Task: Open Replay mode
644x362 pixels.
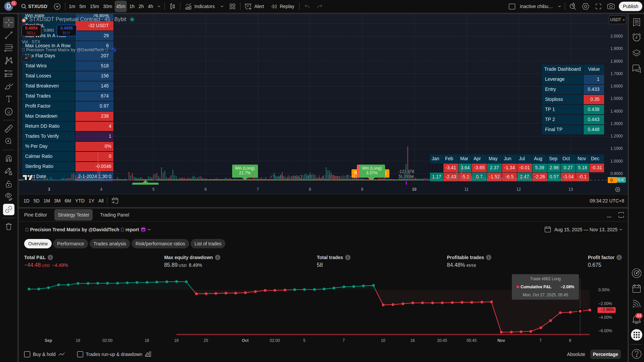Action: click(x=283, y=6)
